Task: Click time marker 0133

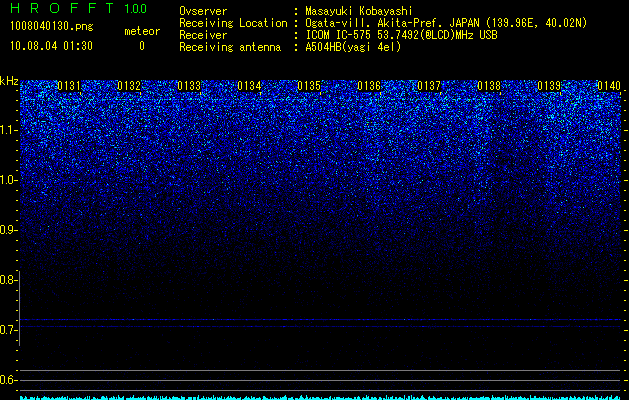Action: point(189,86)
